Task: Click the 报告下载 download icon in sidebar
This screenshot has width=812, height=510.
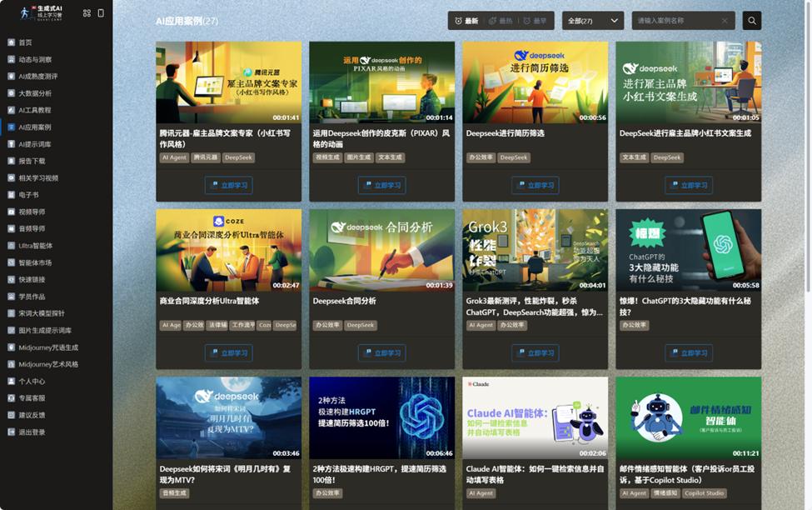Action: [11, 161]
